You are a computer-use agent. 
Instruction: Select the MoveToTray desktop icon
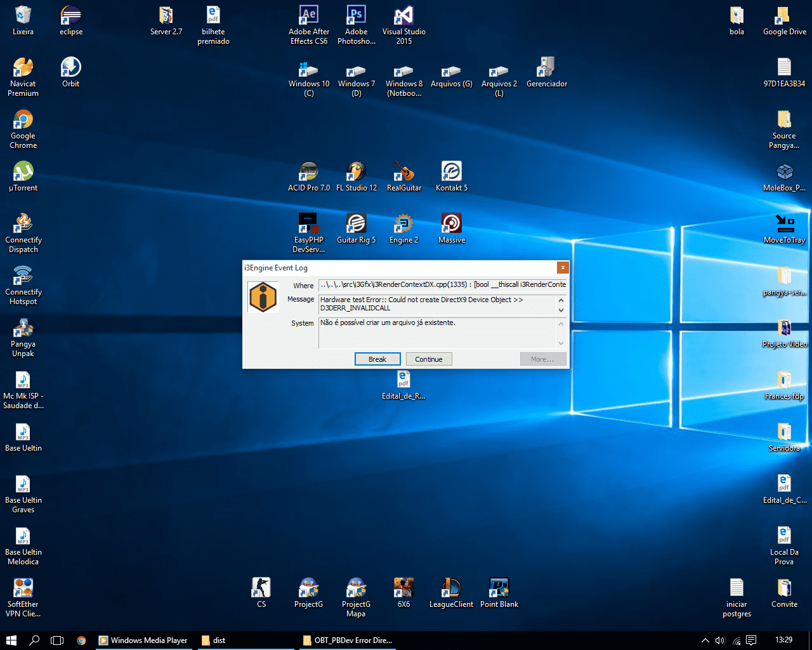[x=785, y=229]
